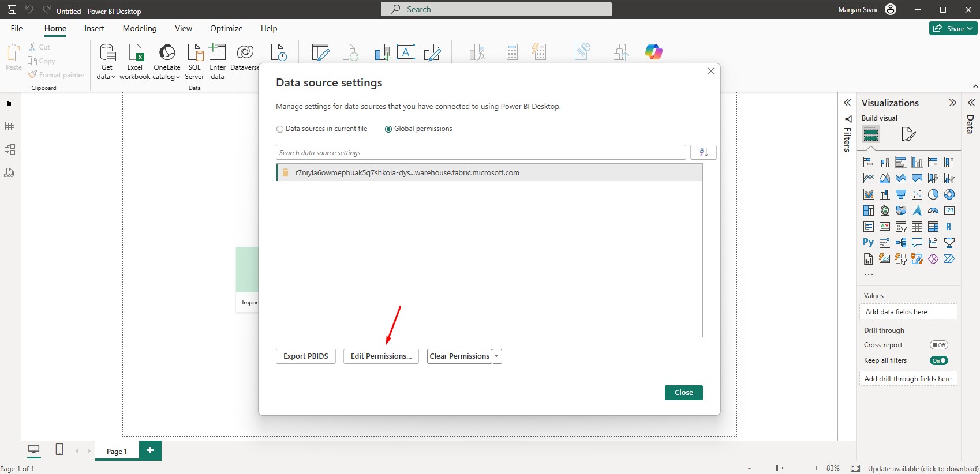Expand the Filters pane
The height and width of the screenshot is (474, 980).
(847, 103)
